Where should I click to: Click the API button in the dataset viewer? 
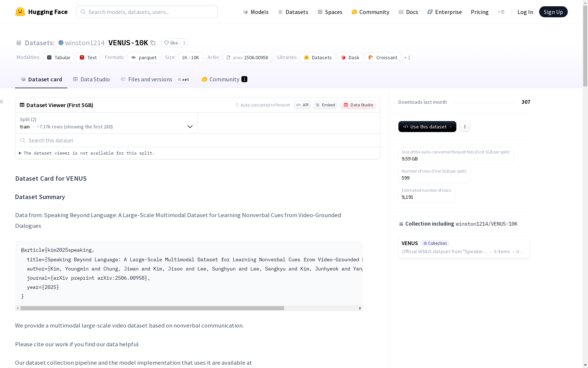[x=302, y=105]
